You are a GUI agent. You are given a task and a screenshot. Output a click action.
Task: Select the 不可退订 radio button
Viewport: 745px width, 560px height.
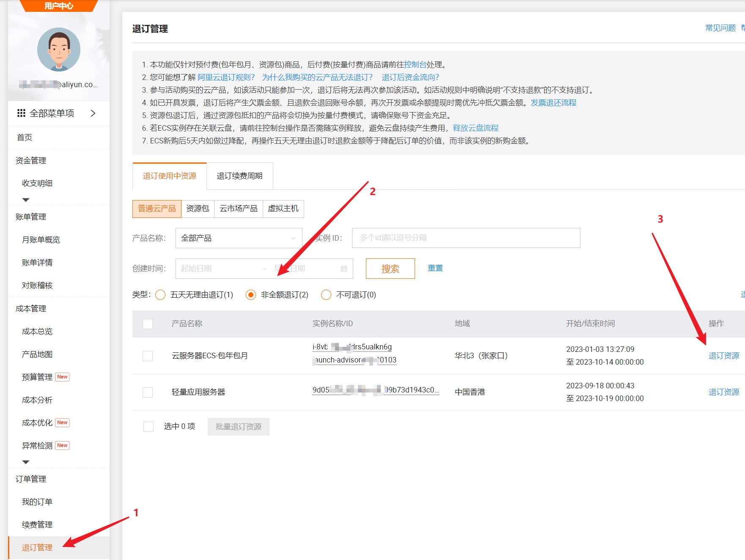coord(326,295)
